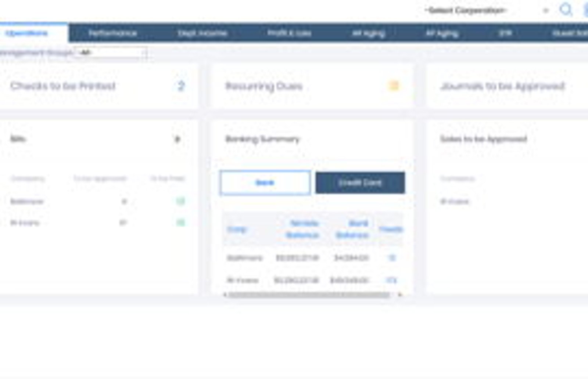Screen dimensions: 588x379
Task: Open the AR Aging tab
Action: [x=369, y=33]
